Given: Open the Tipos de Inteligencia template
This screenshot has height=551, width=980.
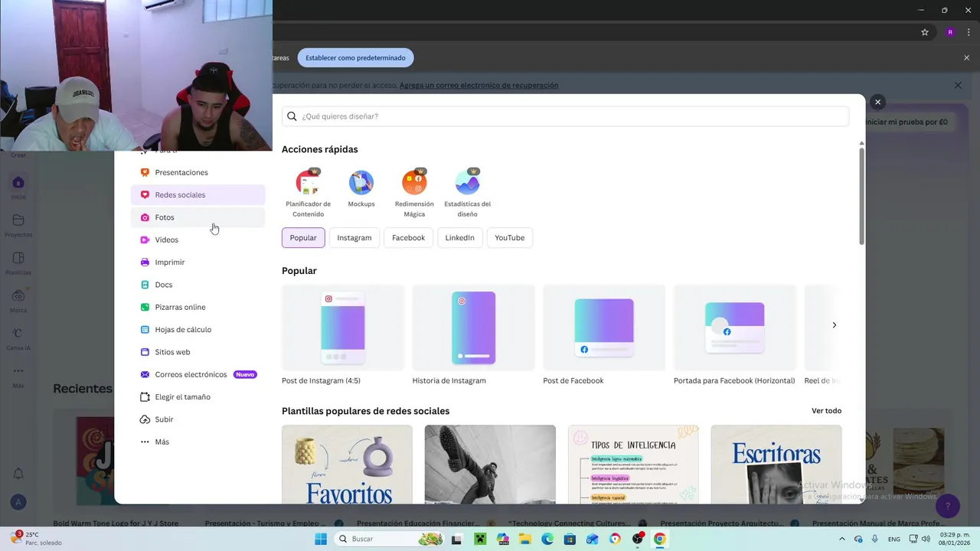Looking at the screenshot, I should point(633,465).
